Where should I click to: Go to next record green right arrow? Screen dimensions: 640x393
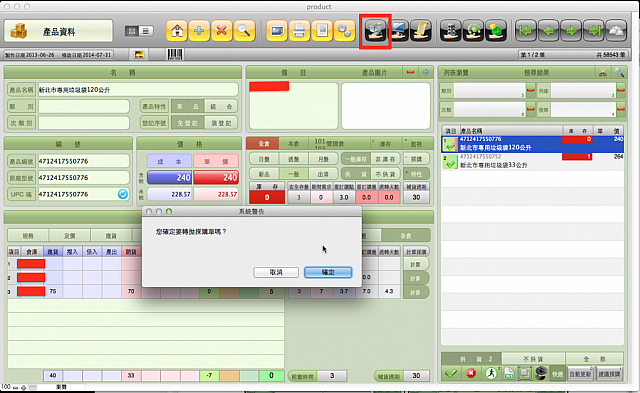pos(571,31)
